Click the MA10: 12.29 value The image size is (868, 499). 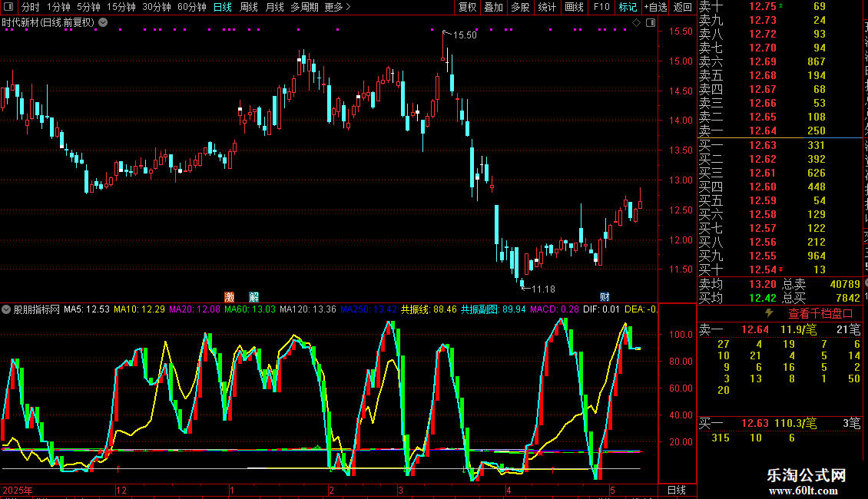coord(140,309)
